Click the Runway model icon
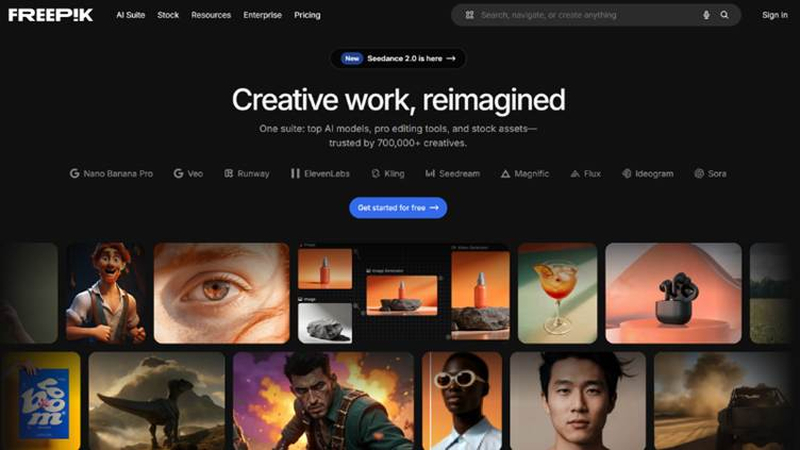Image resolution: width=800 pixels, height=450 pixels. 229,173
